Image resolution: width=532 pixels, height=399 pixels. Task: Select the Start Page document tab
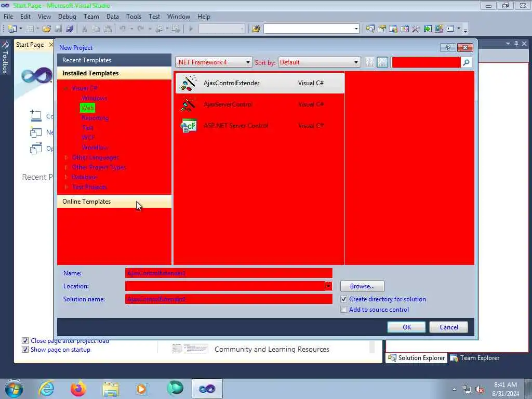(30, 45)
